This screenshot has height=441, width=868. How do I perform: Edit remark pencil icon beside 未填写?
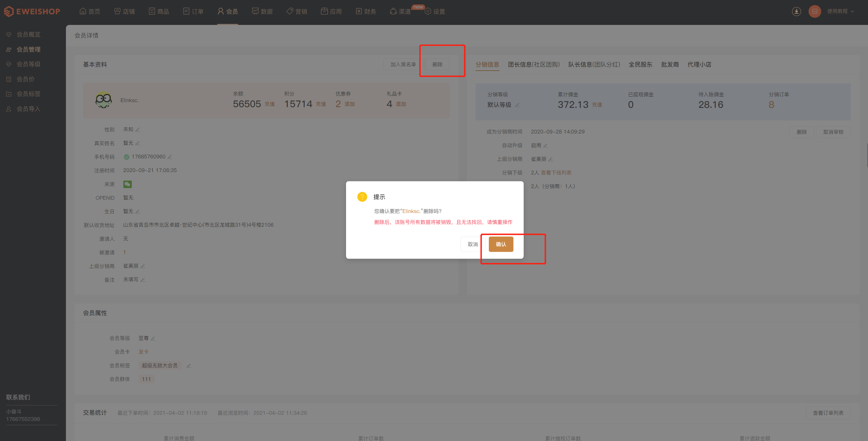[x=143, y=280]
